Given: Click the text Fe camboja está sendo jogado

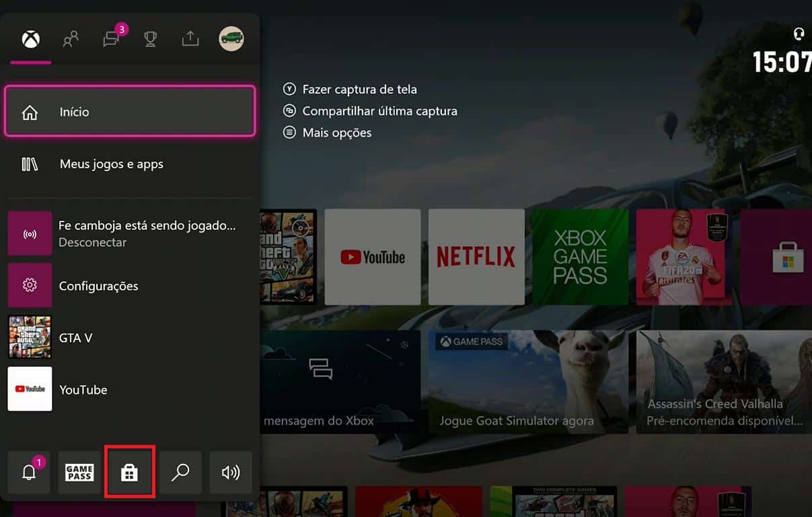Looking at the screenshot, I should [x=147, y=226].
